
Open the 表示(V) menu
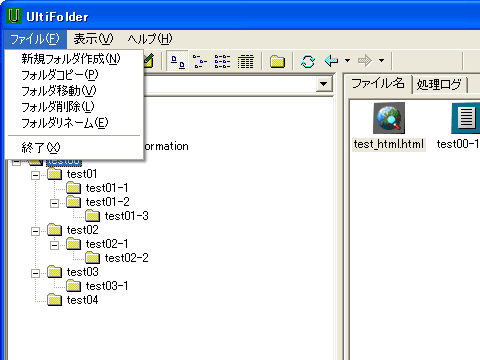[93, 39]
